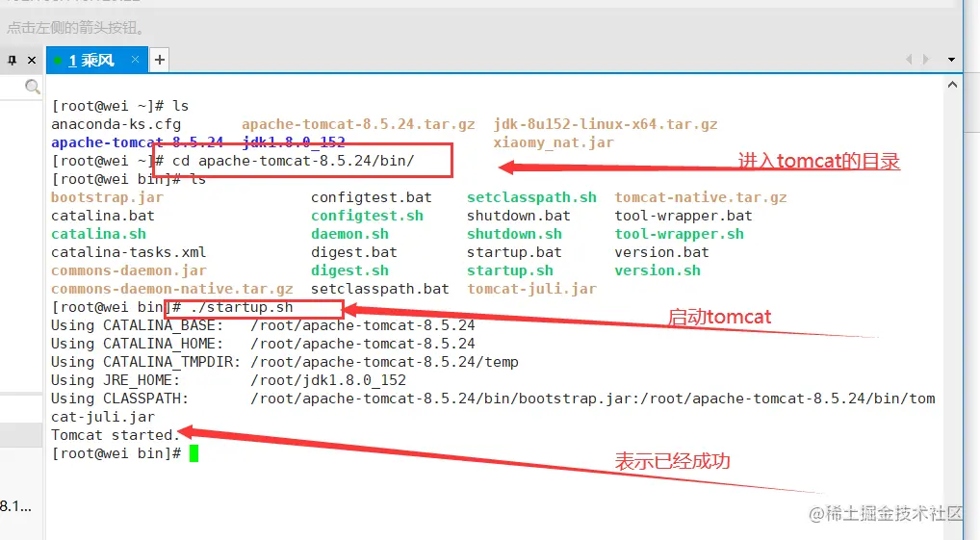Click the 'Using CATALINA_TMPDIR:' output line
This screenshot has width=980, height=540.
coord(285,362)
